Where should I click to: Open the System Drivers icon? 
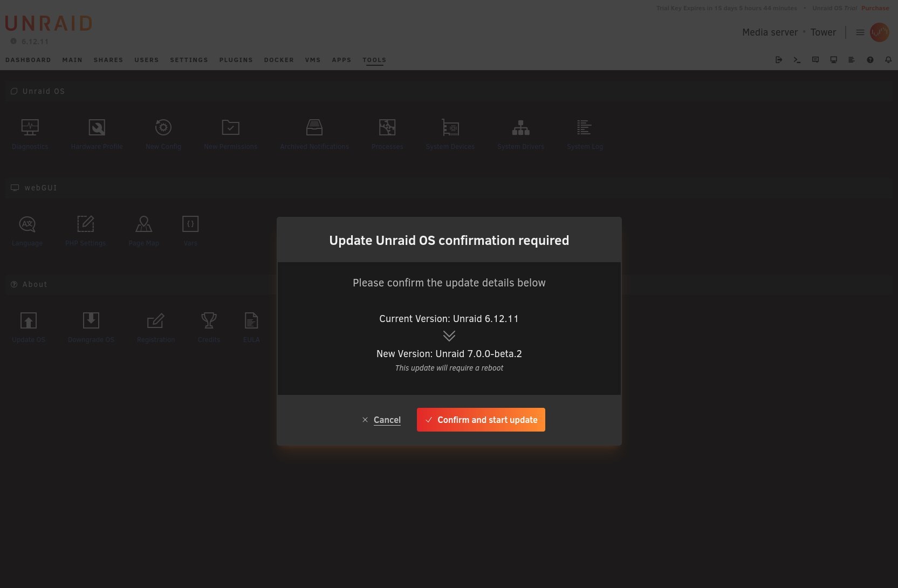point(520,127)
